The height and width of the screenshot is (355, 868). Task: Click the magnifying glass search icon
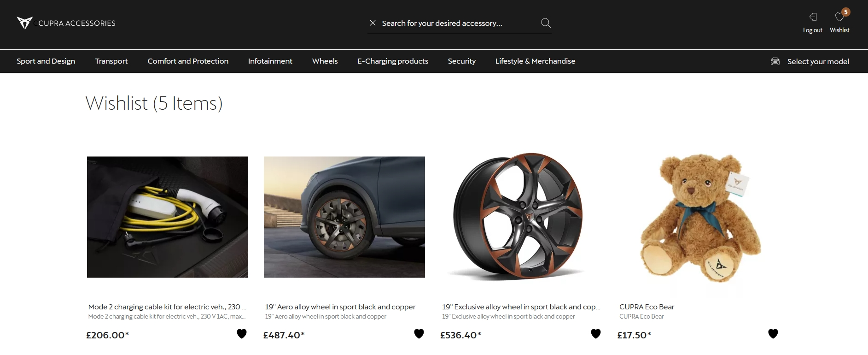coord(546,23)
